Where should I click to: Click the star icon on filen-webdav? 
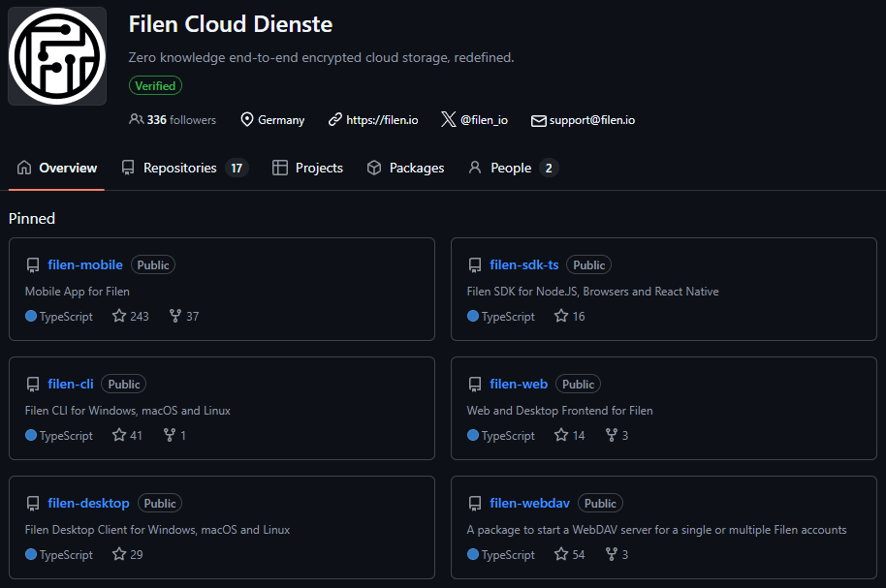pos(561,554)
